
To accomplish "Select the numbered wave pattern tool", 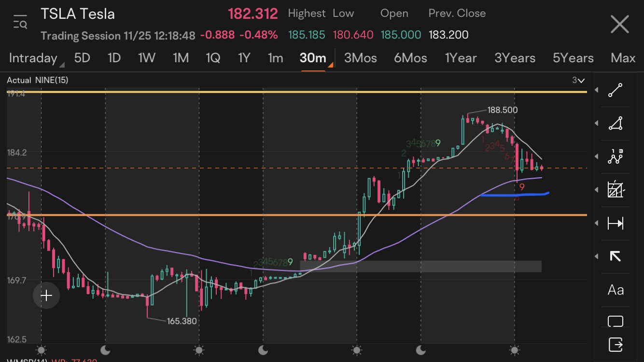I will pos(616,157).
